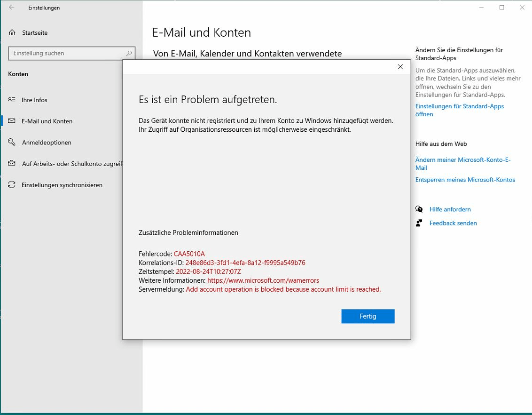Screen dimensions: 532x415
Task: Click the heading Es ist ein Problem aufgetreten
Action: (208, 99)
